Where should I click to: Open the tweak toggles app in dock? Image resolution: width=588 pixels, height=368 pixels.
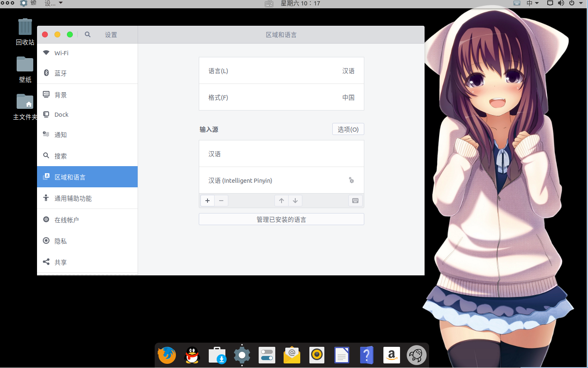click(x=267, y=355)
